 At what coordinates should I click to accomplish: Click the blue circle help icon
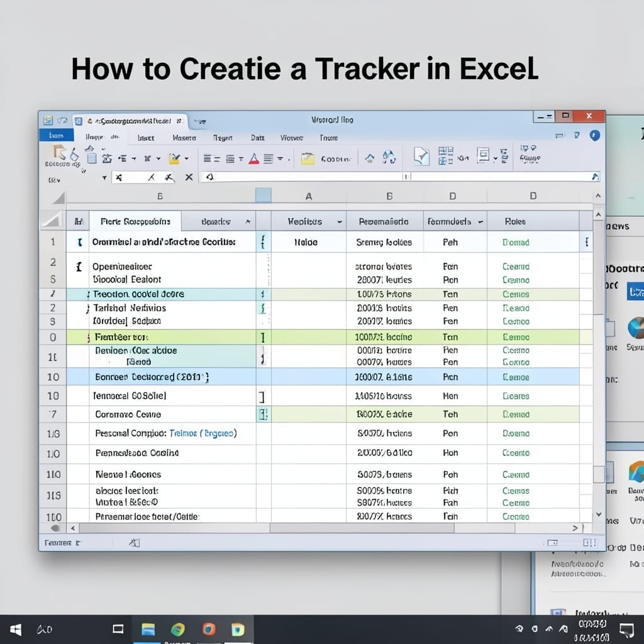(x=594, y=135)
